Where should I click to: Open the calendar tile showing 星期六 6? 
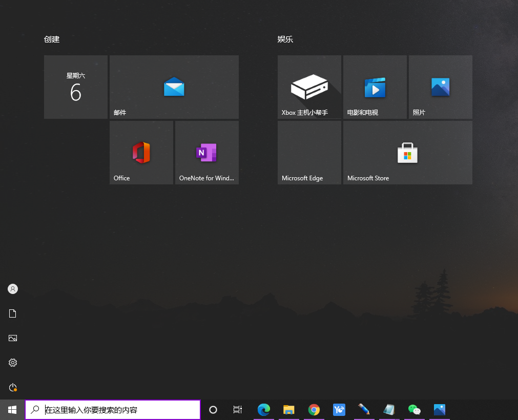pyautogui.click(x=76, y=87)
